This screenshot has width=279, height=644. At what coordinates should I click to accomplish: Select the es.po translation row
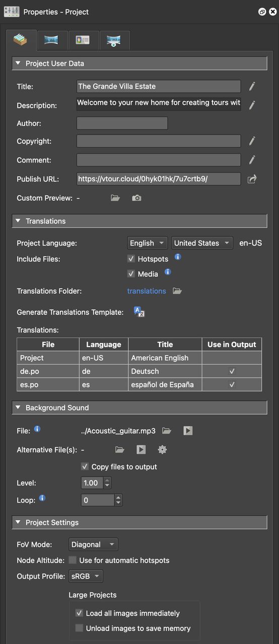139,385
